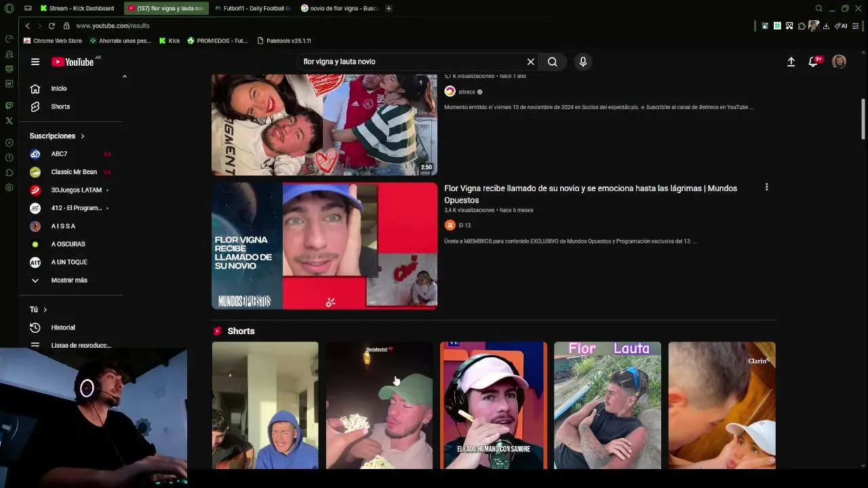Go to Inicio in YouTube sidebar
Screen dimensions: 868x488
point(71,88)
